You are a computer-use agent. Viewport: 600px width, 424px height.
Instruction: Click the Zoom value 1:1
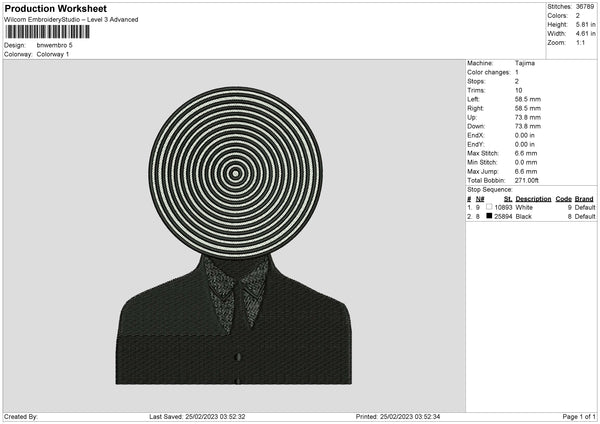(580, 42)
